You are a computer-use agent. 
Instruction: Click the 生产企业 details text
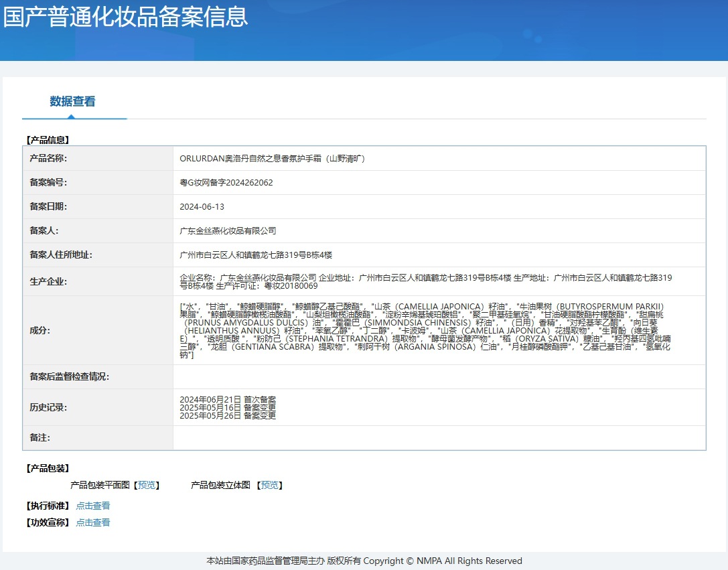point(425,281)
